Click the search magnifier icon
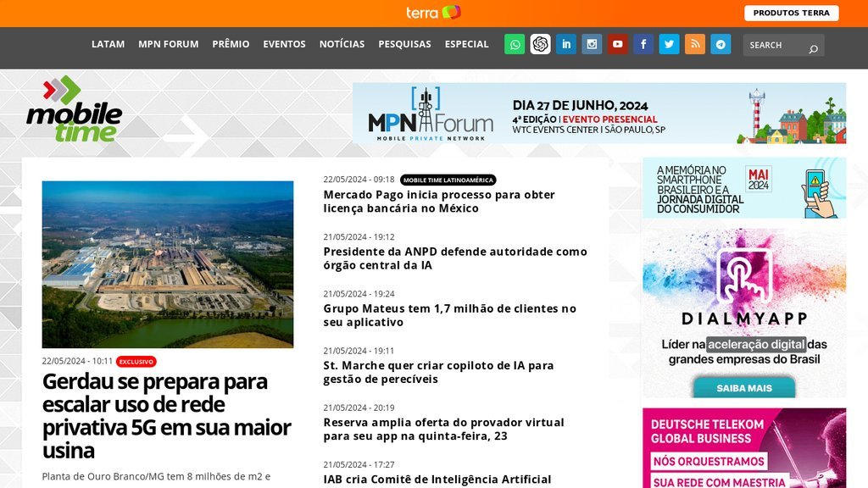Image resolution: width=868 pixels, height=488 pixels. tap(813, 49)
